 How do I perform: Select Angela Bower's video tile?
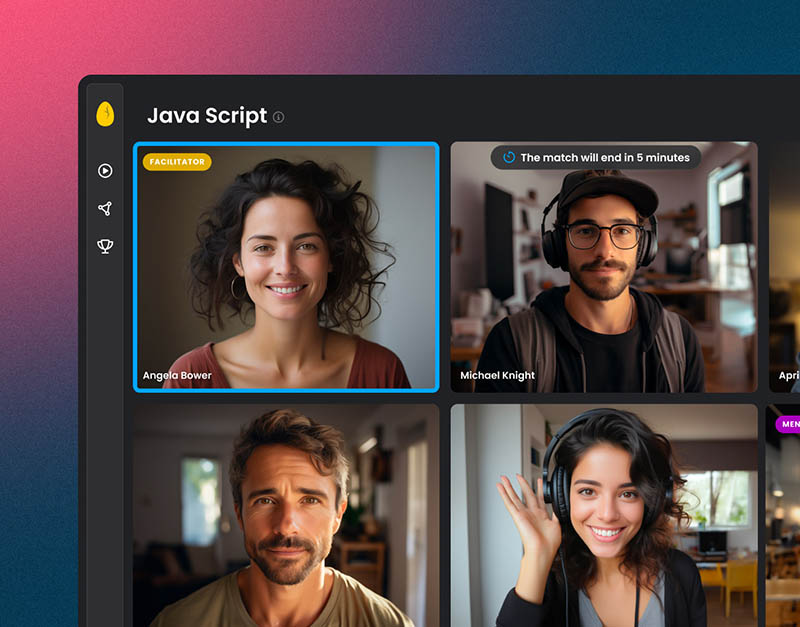286,267
